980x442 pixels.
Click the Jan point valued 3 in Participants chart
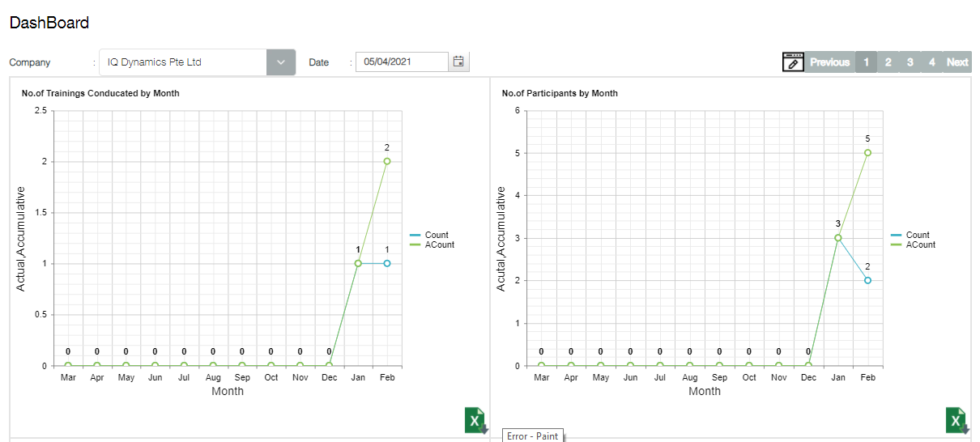click(838, 238)
